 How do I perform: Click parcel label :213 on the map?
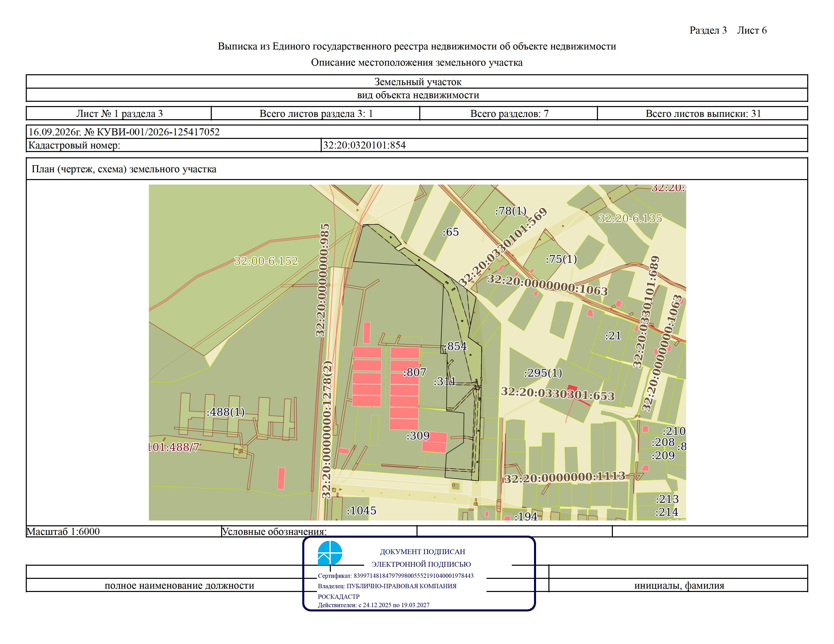pos(667,499)
